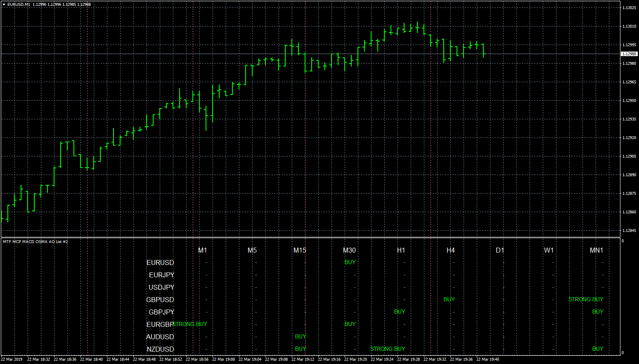Click the 22 Mar 18:32 time label
This screenshot has height=364, width=639.
point(39,359)
